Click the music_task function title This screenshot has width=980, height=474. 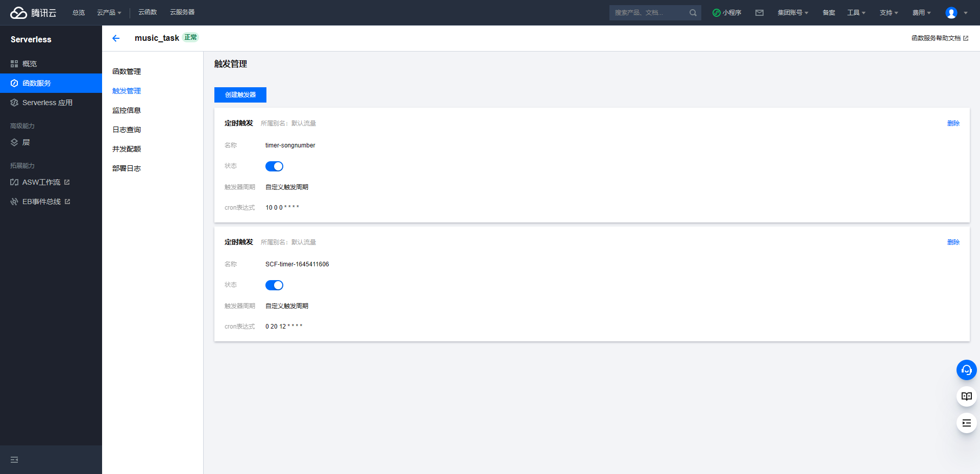click(157, 38)
